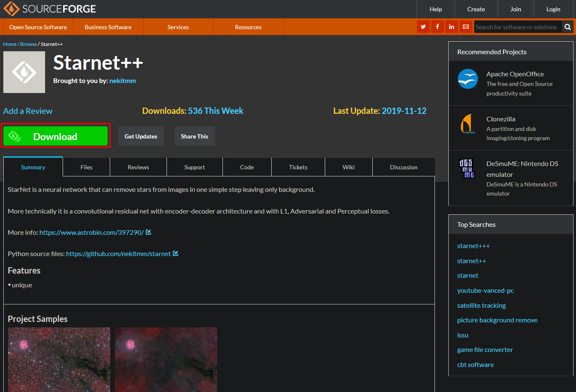Click the Clonezilla project icon
The height and width of the screenshot is (392, 576).
(x=468, y=124)
